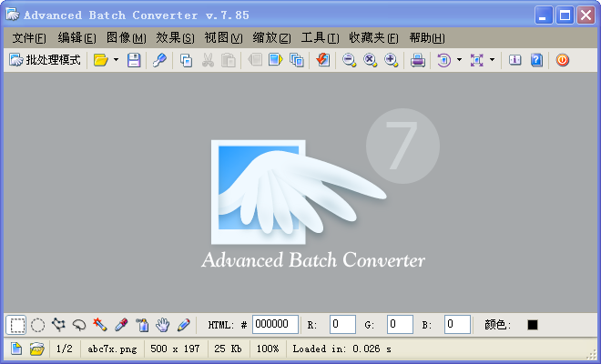
Task: Paste from the clipboard icon
Action: (229, 60)
